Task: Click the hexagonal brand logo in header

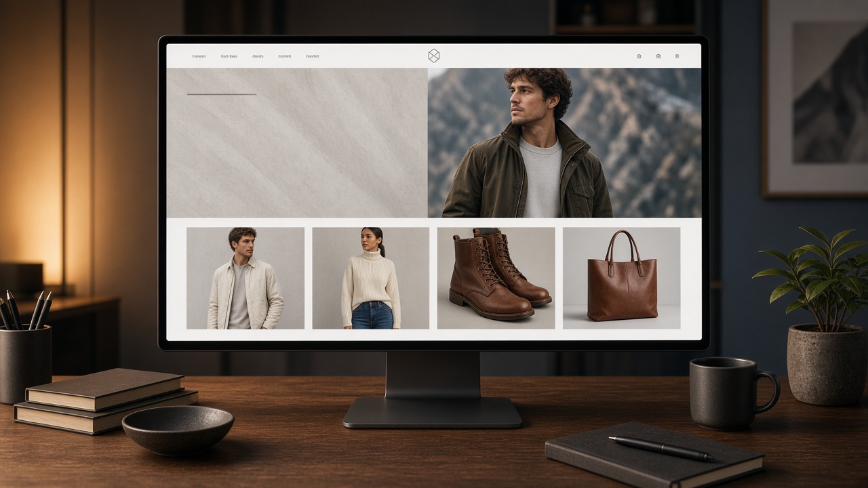Action: click(434, 56)
